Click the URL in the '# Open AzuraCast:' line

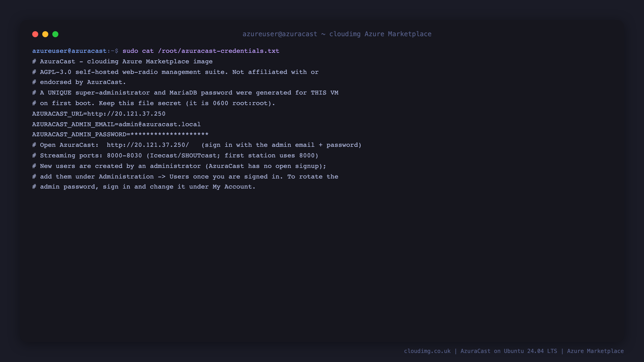[x=148, y=145]
